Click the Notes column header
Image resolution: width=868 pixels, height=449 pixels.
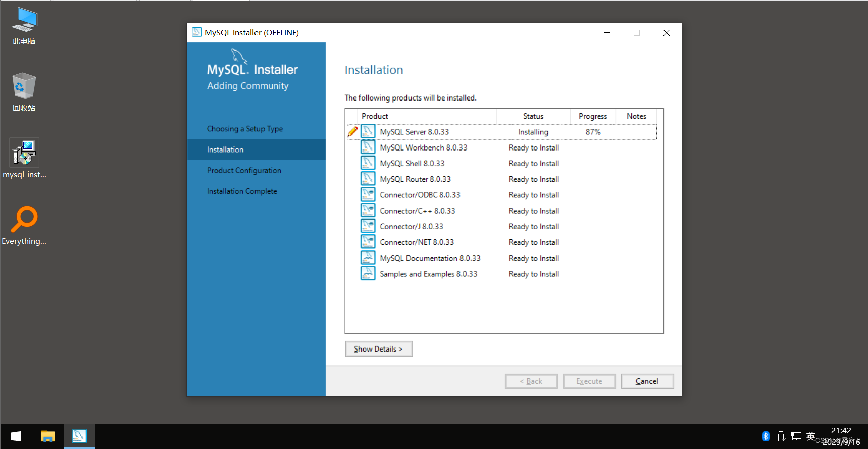coord(636,116)
